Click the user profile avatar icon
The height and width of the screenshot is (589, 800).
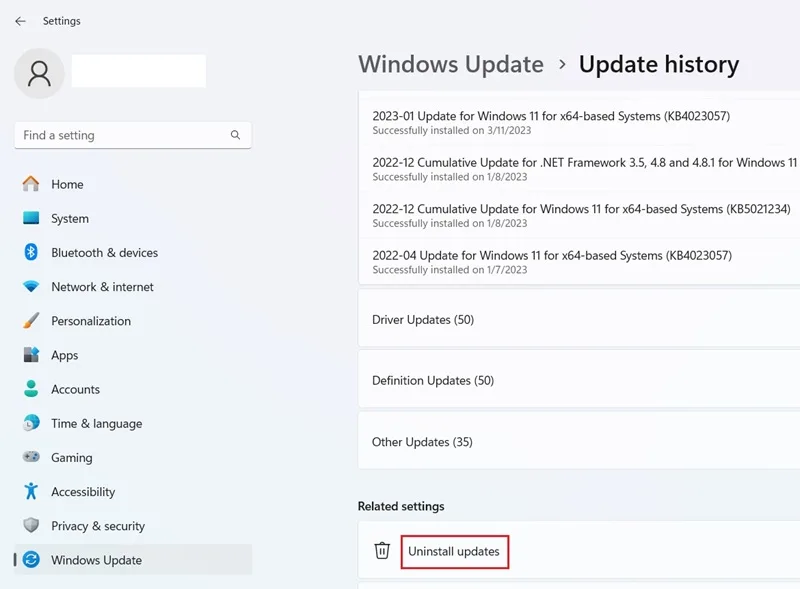coord(39,73)
